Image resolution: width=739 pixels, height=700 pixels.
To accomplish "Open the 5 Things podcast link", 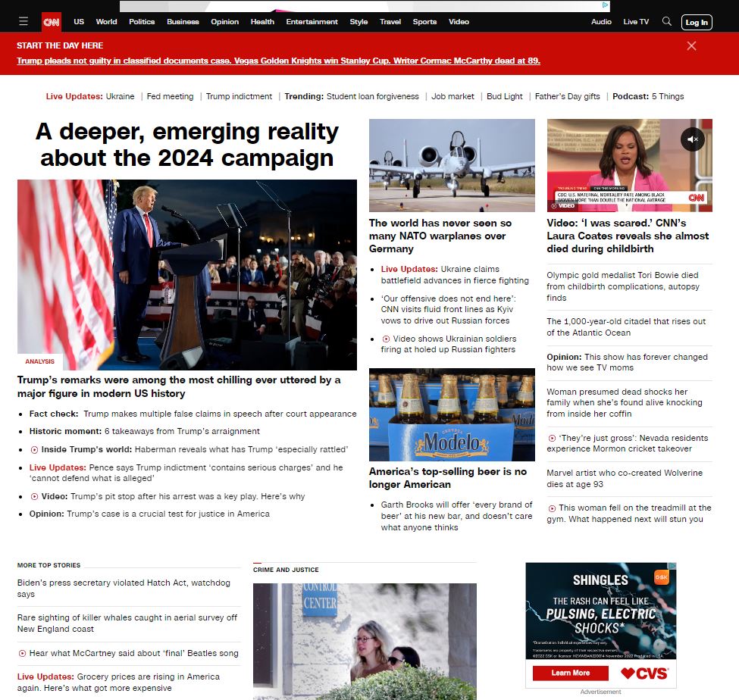I will click(x=668, y=96).
